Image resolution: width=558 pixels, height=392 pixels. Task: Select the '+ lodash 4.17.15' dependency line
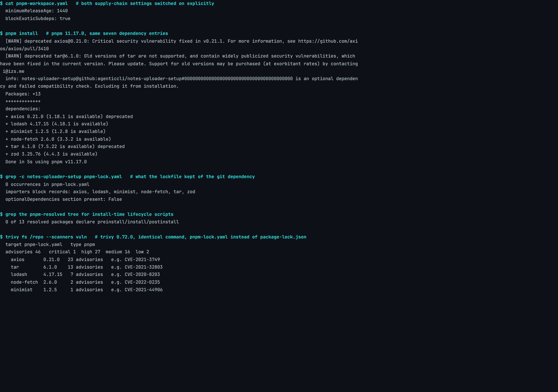(x=57, y=124)
